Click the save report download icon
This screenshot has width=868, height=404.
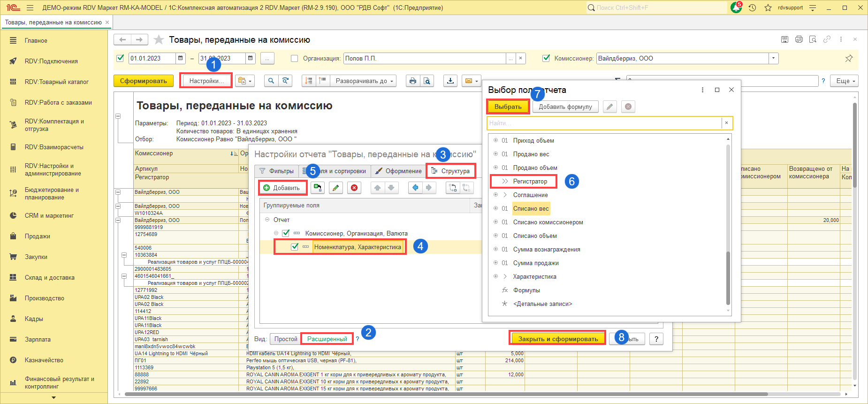click(450, 81)
